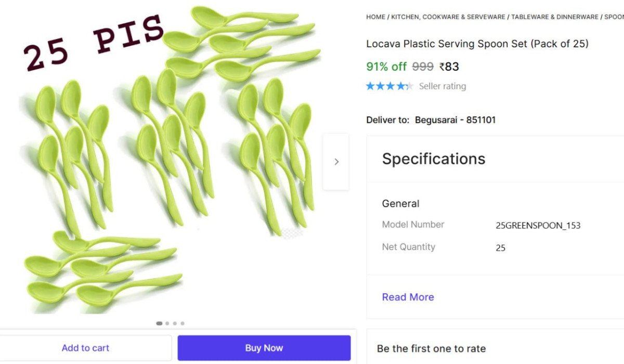Click the next image chevron arrow
The width and height of the screenshot is (624, 364).
tap(336, 162)
